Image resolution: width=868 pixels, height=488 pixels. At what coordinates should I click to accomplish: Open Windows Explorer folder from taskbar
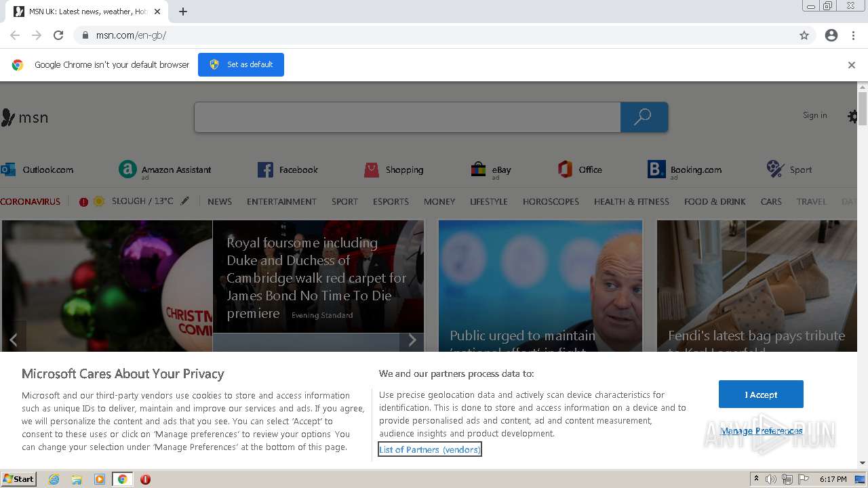[77, 479]
